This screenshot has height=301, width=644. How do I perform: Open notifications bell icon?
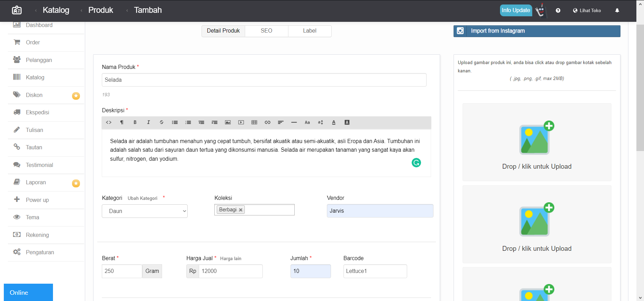pyautogui.click(x=617, y=10)
